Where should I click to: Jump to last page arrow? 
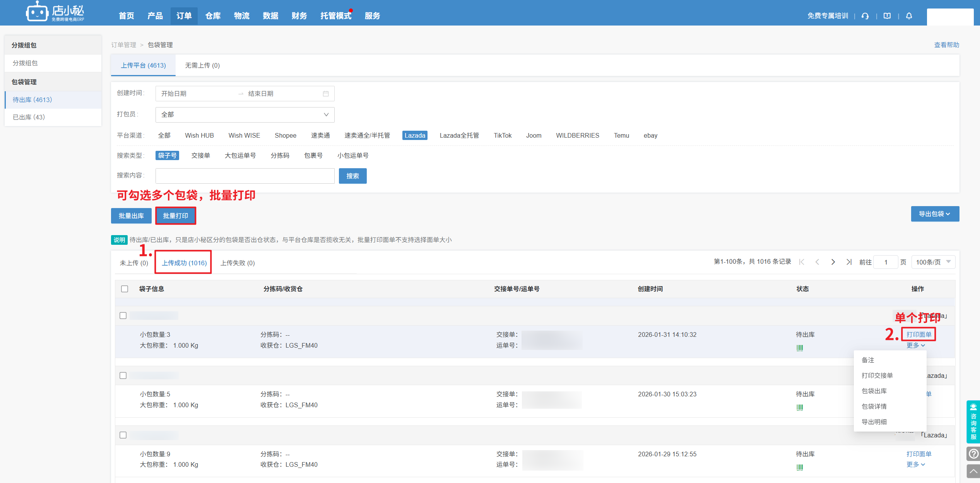click(x=849, y=262)
